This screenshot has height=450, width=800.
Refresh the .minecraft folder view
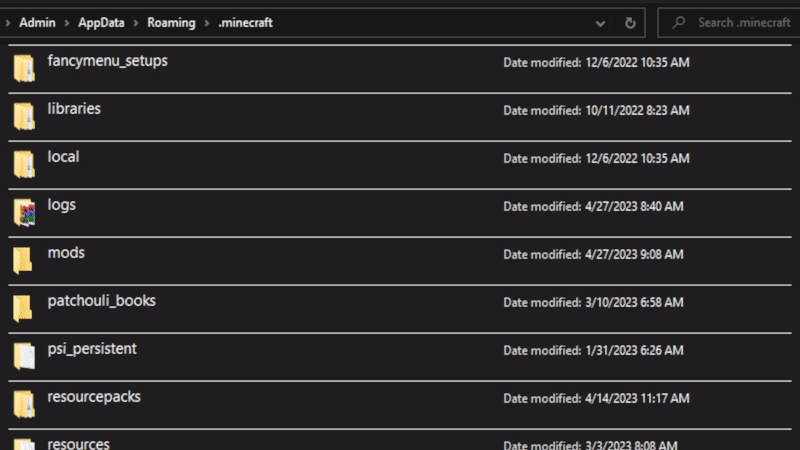point(630,22)
